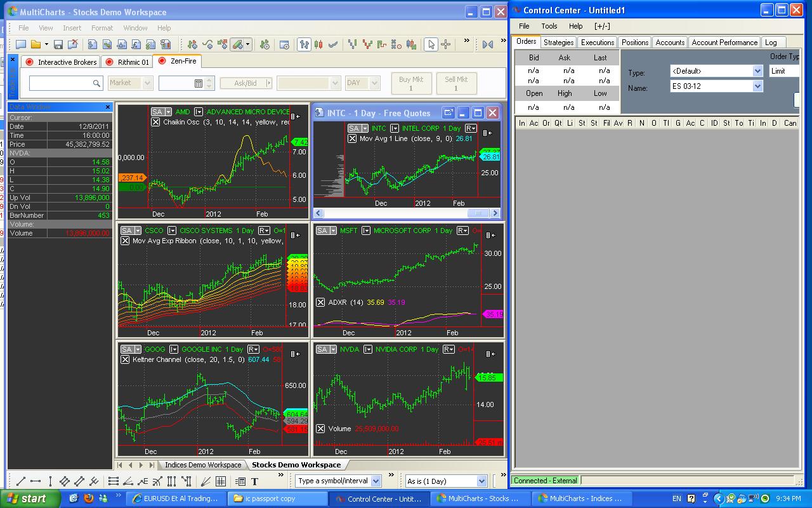This screenshot has height=508, width=812.
Task: Open the Tools menu in Control Center
Action: point(549,26)
